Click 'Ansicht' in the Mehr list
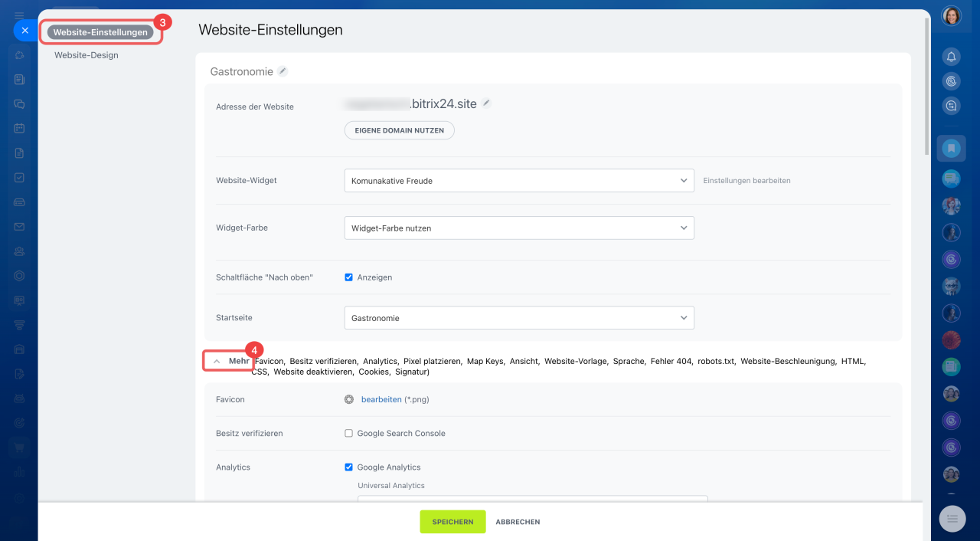This screenshot has width=980, height=541. [524, 361]
